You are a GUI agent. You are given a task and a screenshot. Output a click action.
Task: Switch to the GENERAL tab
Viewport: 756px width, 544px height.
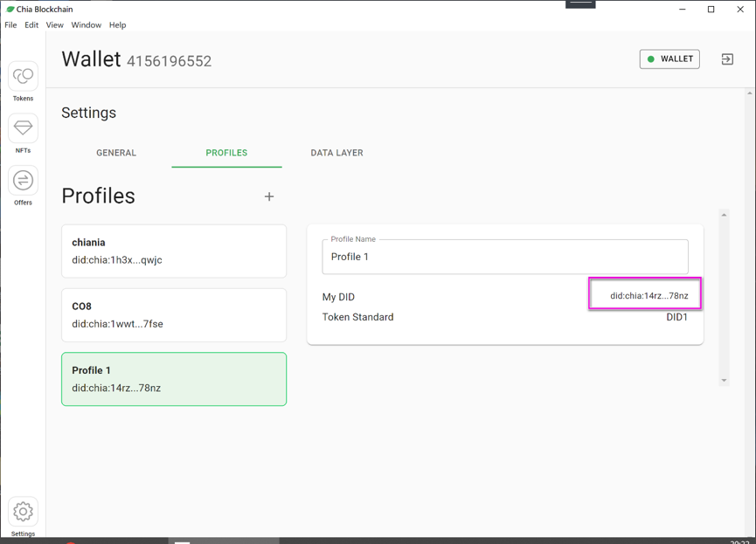coord(116,153)
